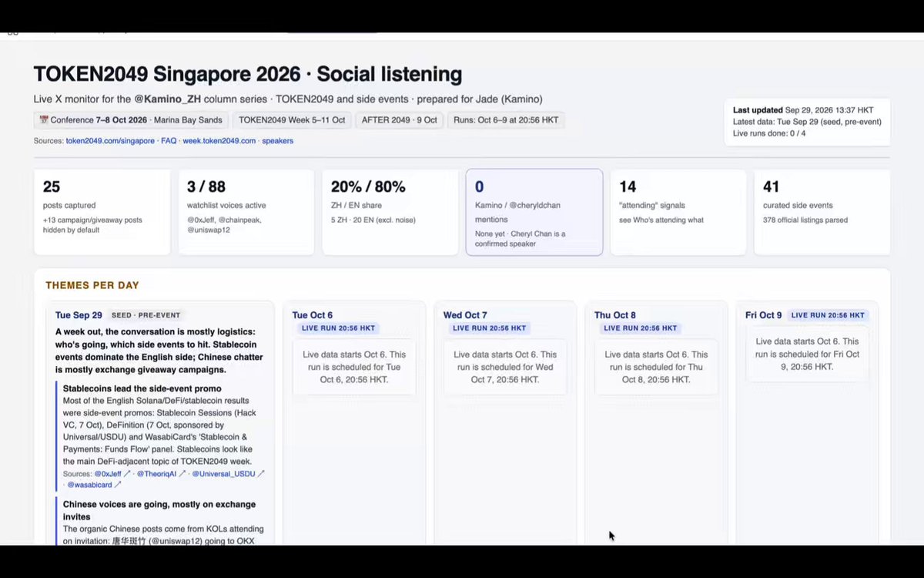Open the token2049.com/singapore source link
The height and width of the screenshot is (578, 924).
110,141
